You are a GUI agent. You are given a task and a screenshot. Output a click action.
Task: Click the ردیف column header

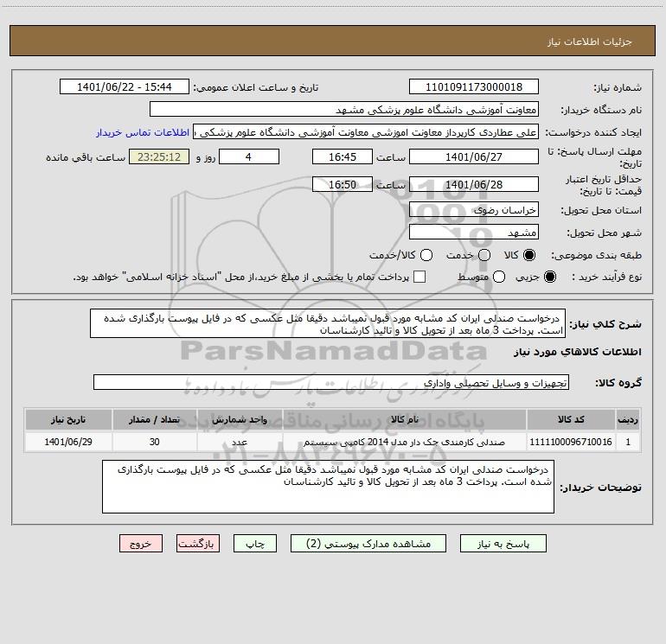(x=628, y=419)
